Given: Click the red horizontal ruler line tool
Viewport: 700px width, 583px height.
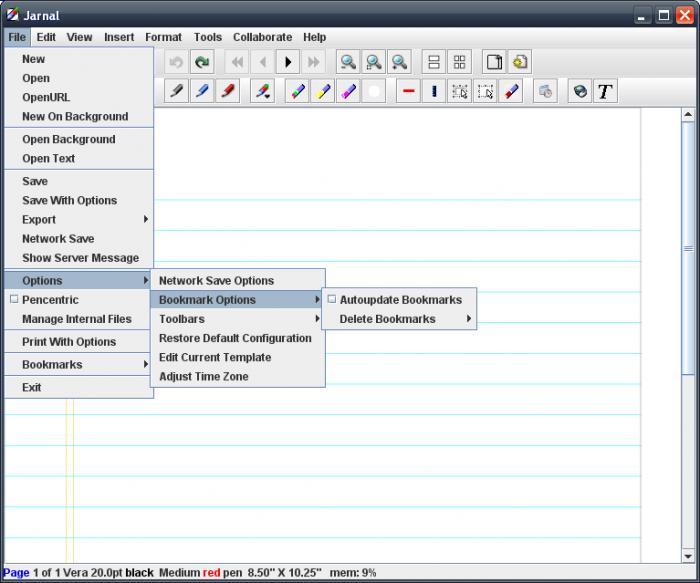Looking at the screenshot, I should coord(408,91).
